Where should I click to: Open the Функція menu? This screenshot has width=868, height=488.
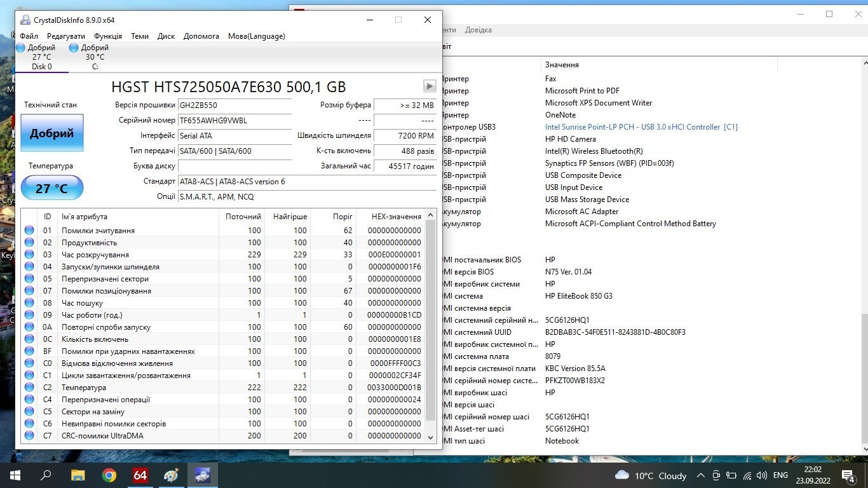click(x=108, y=36)
